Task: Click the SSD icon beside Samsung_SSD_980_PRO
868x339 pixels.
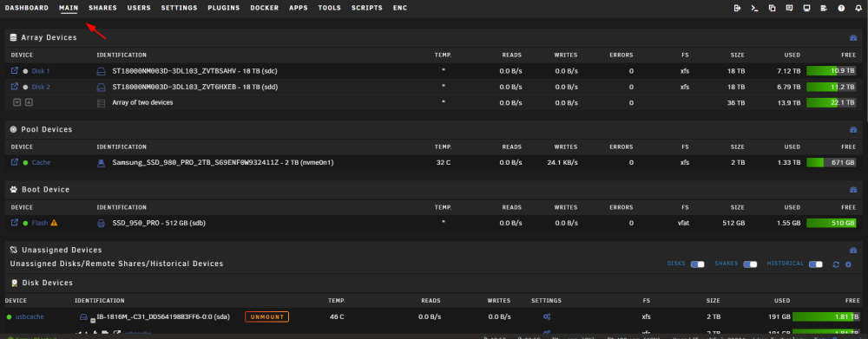Action: pyautogui.click(x=101, y=163)
